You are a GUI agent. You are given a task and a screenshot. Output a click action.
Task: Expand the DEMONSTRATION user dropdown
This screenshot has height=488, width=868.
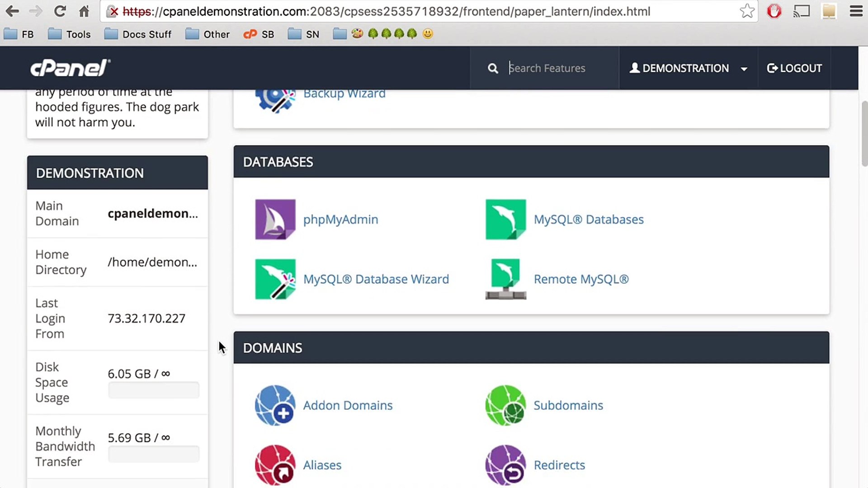pos(688,68)
